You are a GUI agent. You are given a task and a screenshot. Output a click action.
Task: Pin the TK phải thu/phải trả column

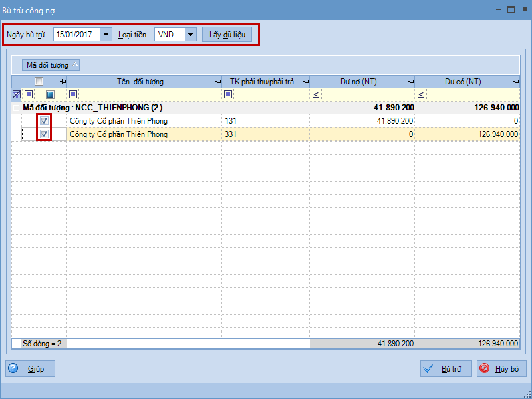click(x=305, y=82)
